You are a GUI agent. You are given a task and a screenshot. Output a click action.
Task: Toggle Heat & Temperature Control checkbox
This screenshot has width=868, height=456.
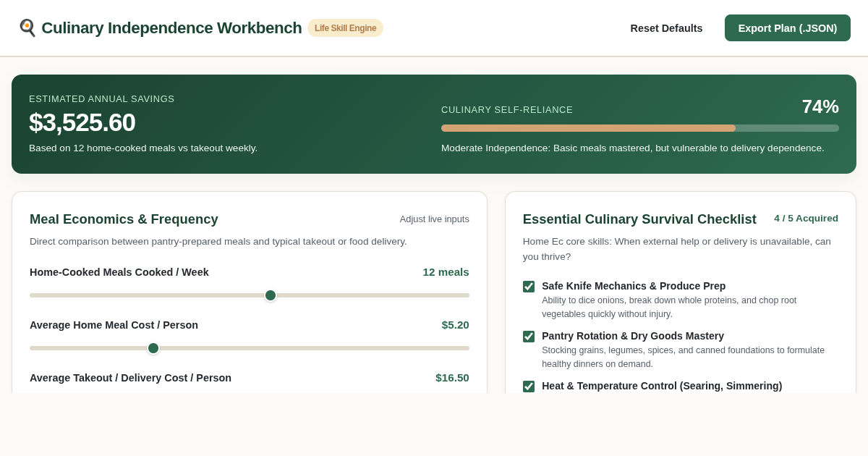[x=529, y=387]
